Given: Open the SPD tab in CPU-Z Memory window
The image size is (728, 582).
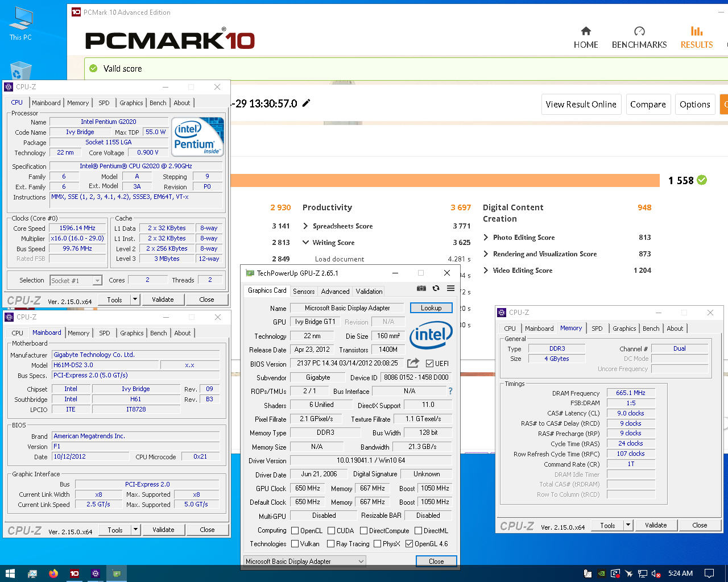Looking at the screenshot, I should (597, 328).
